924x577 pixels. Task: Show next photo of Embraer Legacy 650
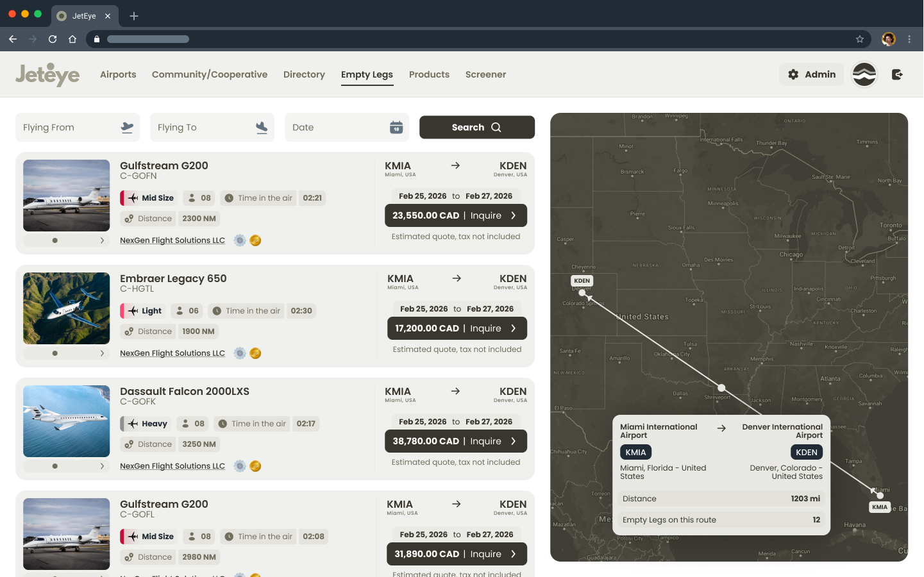pyautogui.click(x=102, y=353)
